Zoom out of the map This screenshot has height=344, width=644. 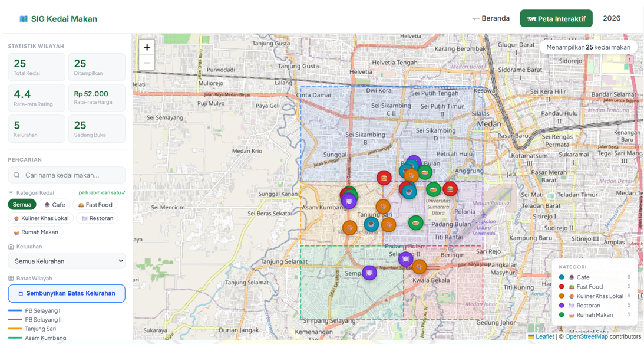pyautogui.click(x=147, y=63)
